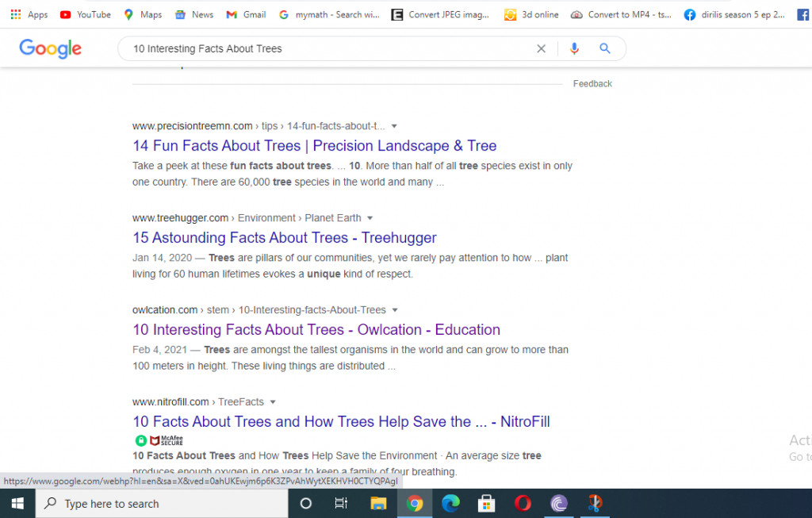Open 10 Facts About Trees NitroFill result
Viewport: 812px width, 518px height.
coord(341,422)
